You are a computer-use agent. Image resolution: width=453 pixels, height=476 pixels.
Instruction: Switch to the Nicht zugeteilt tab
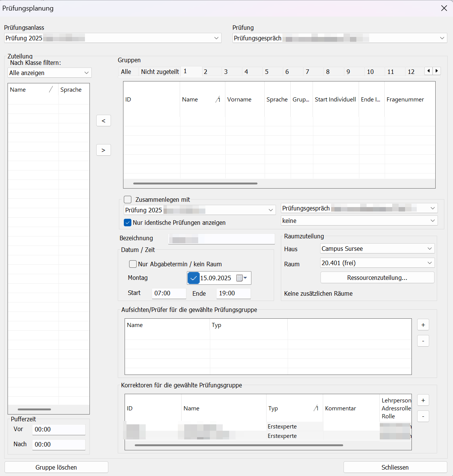160,72
